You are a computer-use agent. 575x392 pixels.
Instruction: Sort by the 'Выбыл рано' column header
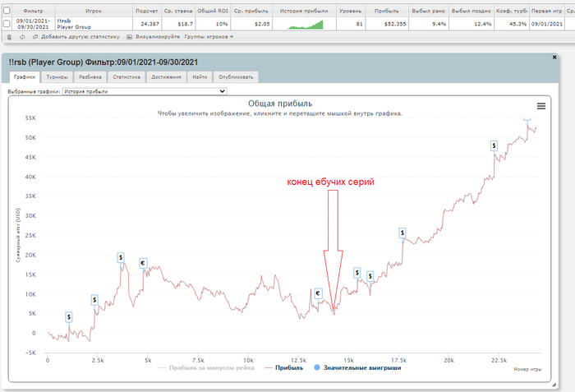428,11
